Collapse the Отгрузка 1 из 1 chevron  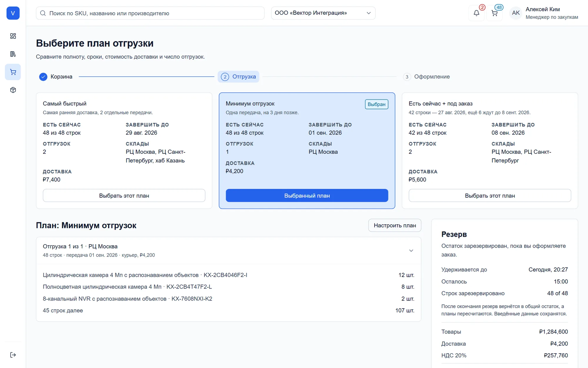pos(411,251)
